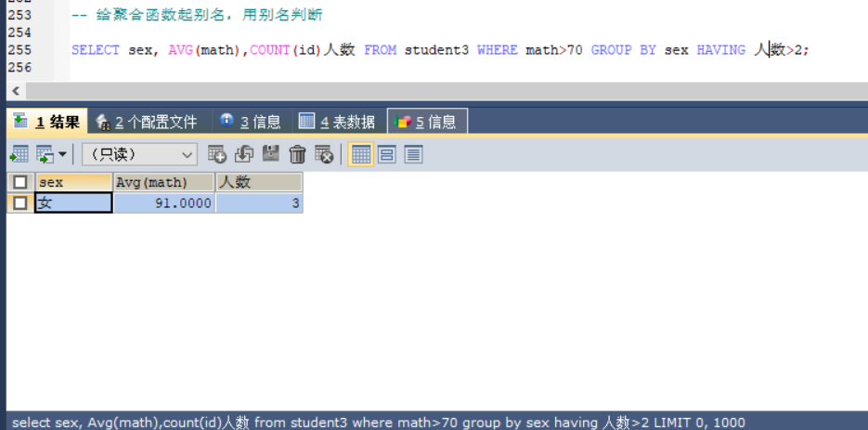
Task: Sort by the Avg(math) column header
Action: tap(164, 182)
